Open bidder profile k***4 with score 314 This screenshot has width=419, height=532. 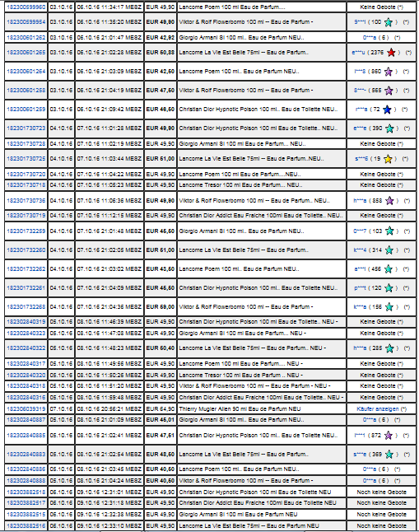click(x=360, y=250)
